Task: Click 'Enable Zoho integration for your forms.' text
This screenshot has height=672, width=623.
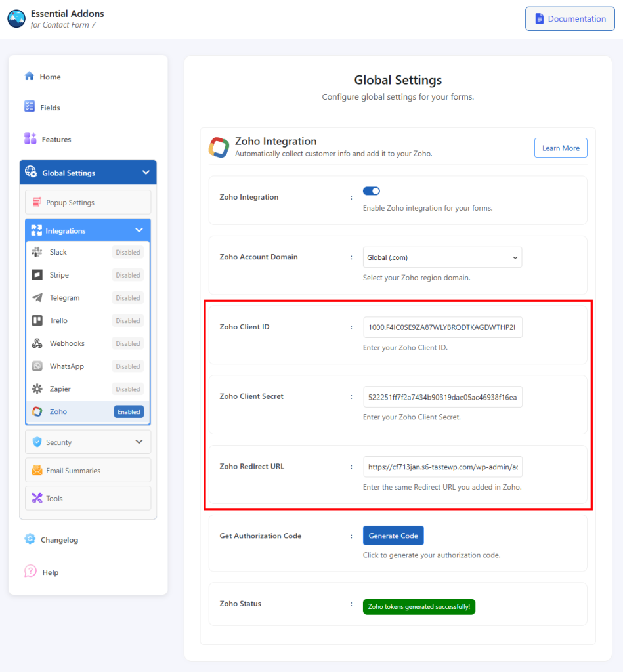Action: [x=427, y=208]
